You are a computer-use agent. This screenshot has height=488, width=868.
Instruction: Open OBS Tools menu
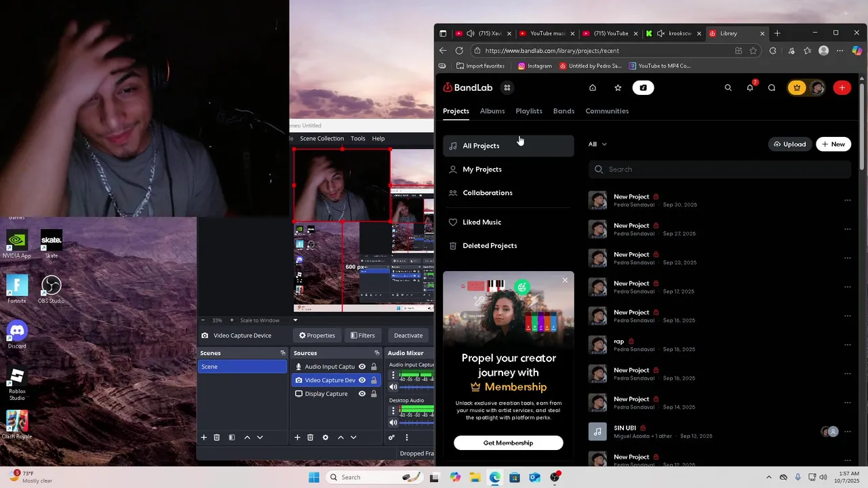click(357, 138)
